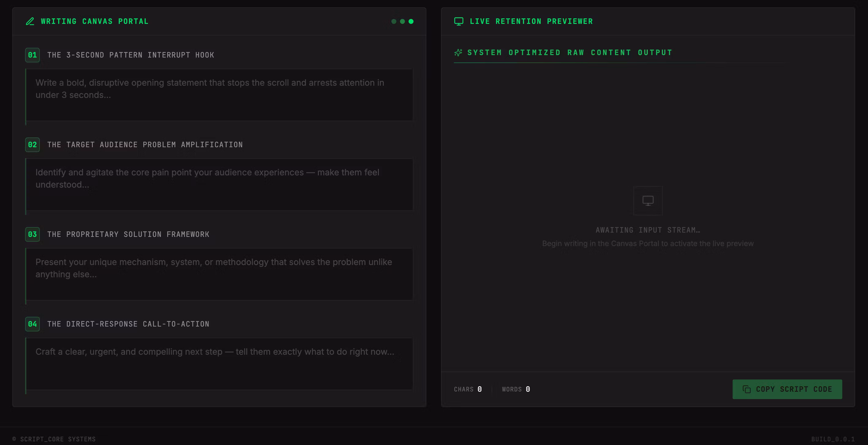Screen dimensions: 868x445
Task: Click the 'BUILD_0.0.1' footer version
Action: point(833,439)
